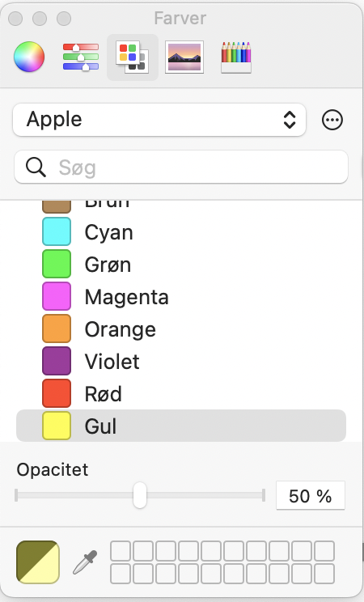Open the image palettes picker
364x602 pixels.
click(x=184, y=57)
